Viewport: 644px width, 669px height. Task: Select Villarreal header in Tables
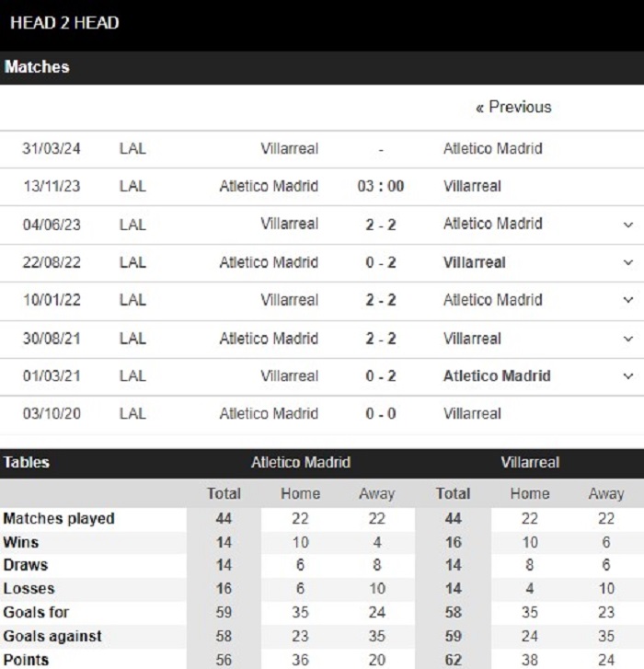pos(530,463)
